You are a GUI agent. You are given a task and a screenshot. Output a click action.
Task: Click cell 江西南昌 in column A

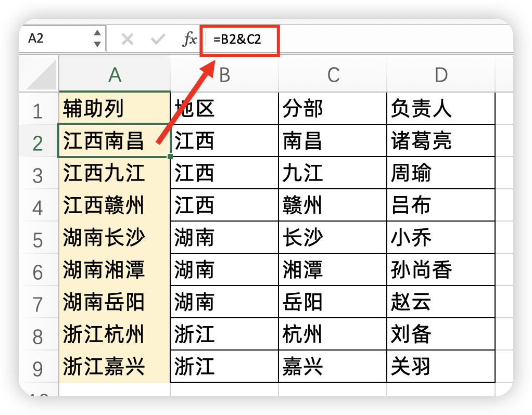pos(115,141)
